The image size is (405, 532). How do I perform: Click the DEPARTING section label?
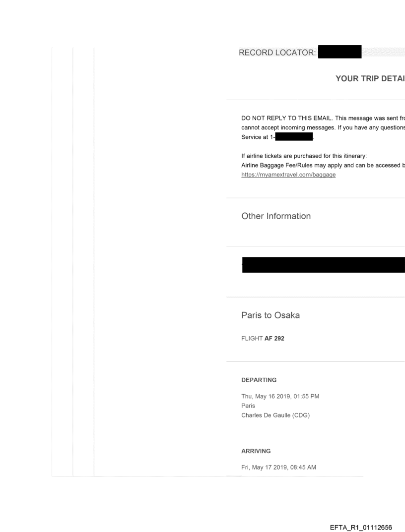pyautogui.click(x=259, y=379)
